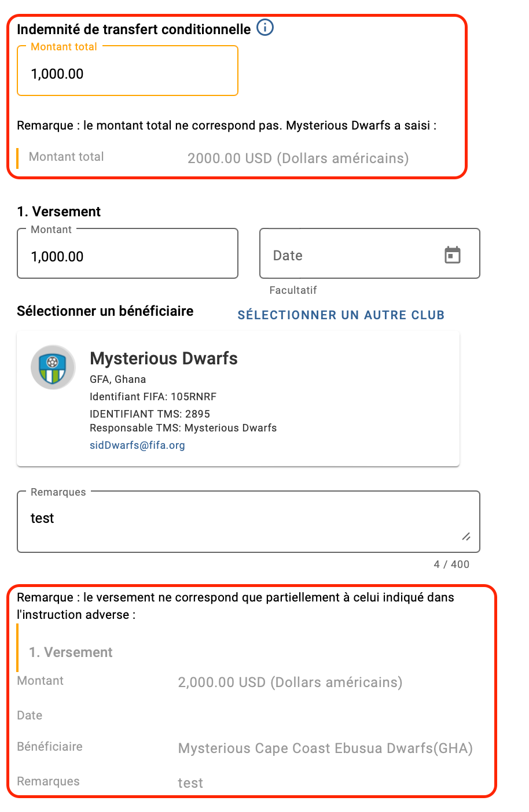The width and height of the screenshot is (529, 812).
Task: Click the Sélectionner un bénéficiaire label
Action: (x=105, y=311)
